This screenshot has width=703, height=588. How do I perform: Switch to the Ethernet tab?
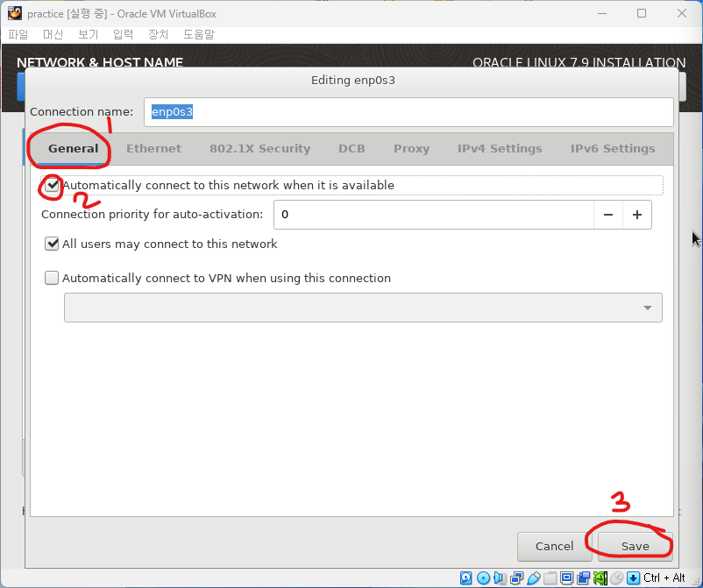[153, 149]
